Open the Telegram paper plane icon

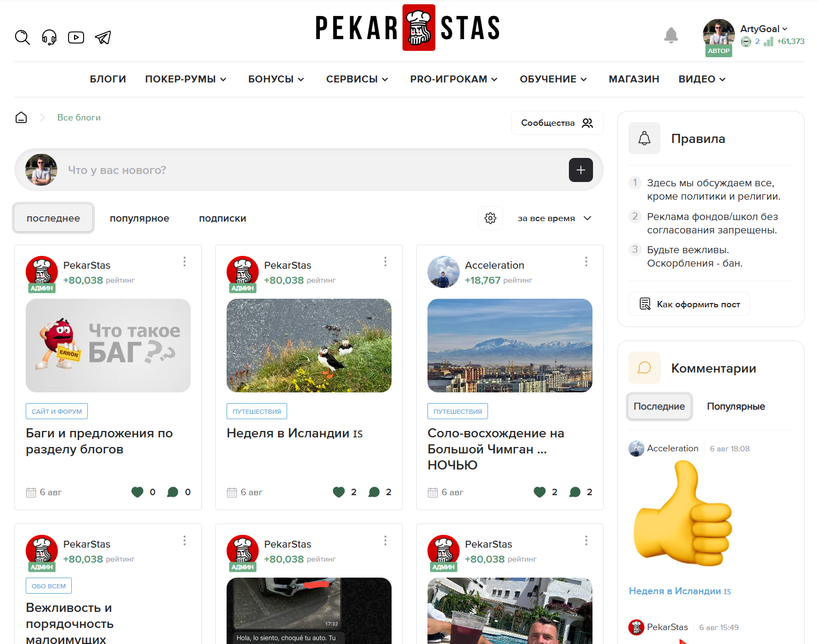(x=103, y=37)
